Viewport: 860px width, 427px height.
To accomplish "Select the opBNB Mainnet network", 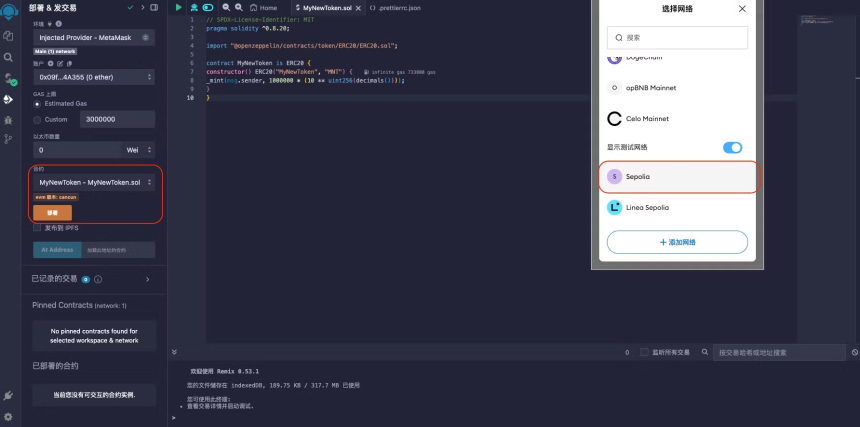I will [677, 88].
